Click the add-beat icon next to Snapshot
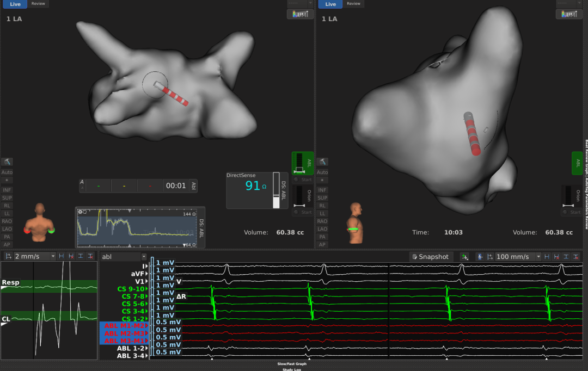Image resolution: width=588 pixels, height=371 pixels. pos(464,256)
